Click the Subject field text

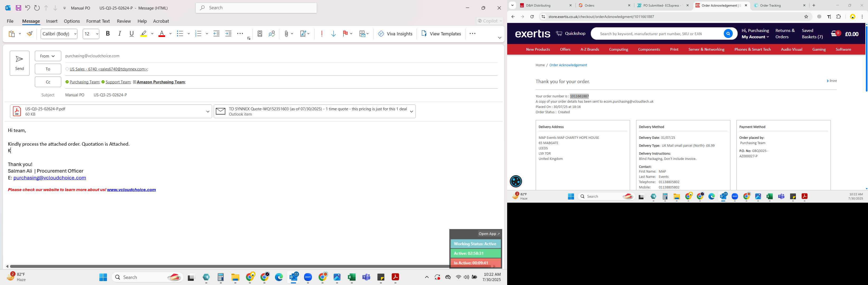[x=96, y=95]
